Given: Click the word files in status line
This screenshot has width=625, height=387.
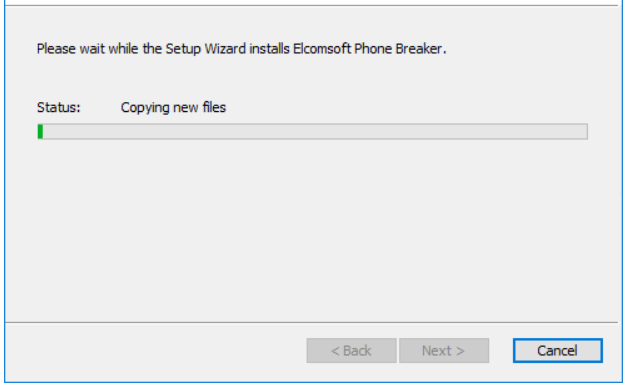Looking at the screenshot, I should point(214,107).
